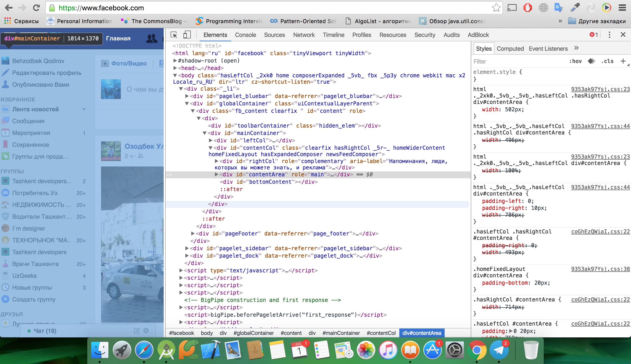Image resolution: width=631 pixels, height=364 pixels.
Task: Select the bottomContent div line
Action: (x=269, y=182)
